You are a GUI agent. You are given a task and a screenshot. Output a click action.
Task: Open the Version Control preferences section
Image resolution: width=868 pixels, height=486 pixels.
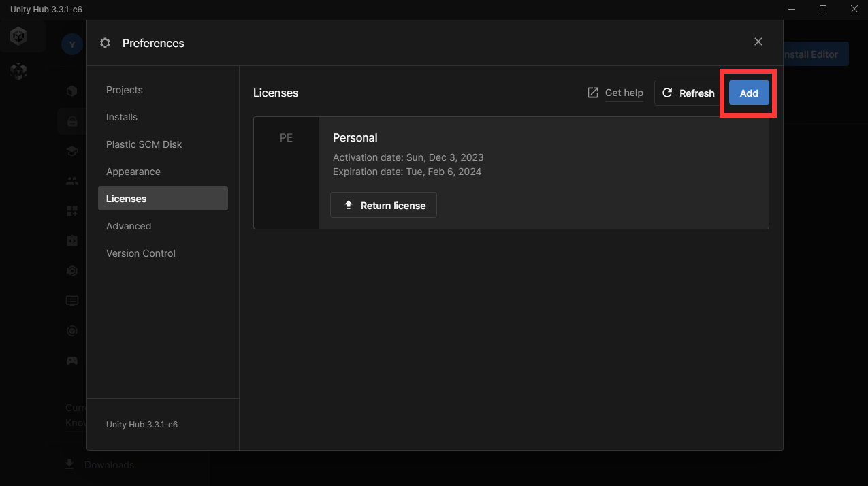[x=141, y=253]
